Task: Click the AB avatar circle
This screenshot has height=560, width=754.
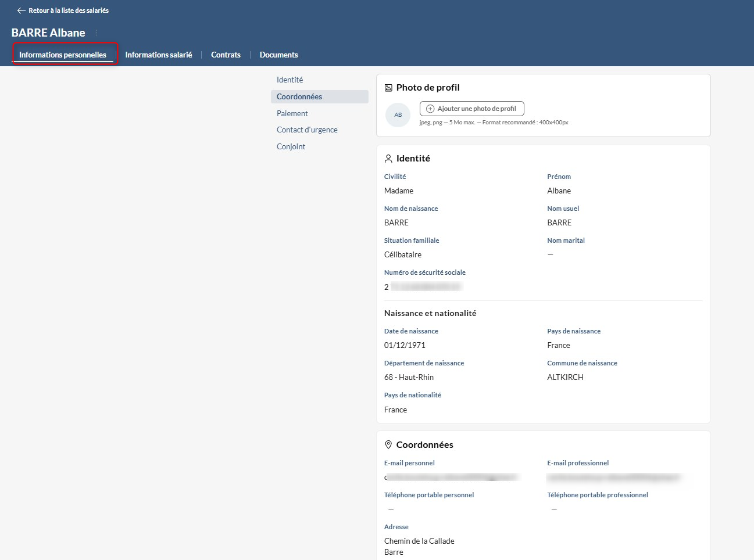Action: point(398,114)
